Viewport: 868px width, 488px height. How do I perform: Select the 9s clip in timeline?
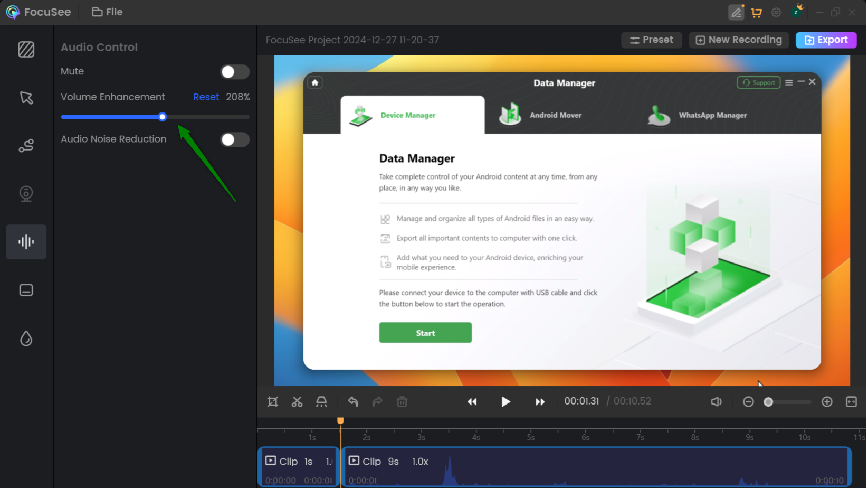pos(596,467)
